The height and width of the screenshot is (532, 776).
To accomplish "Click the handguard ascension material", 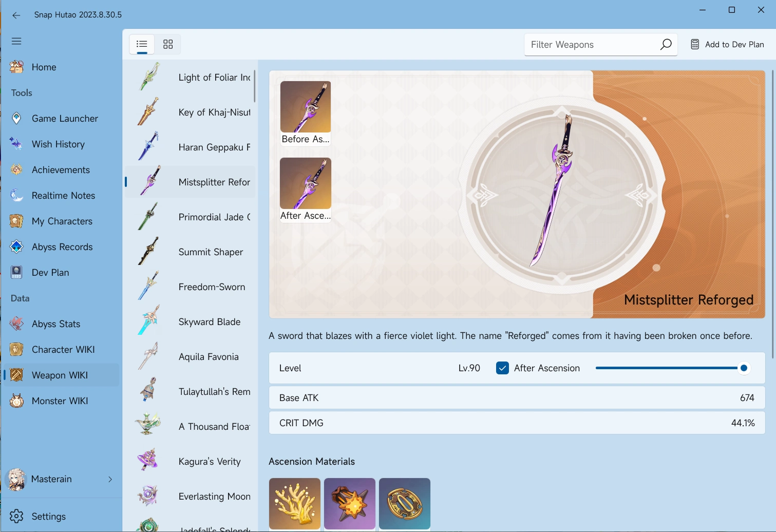I will tap(405, 504).
